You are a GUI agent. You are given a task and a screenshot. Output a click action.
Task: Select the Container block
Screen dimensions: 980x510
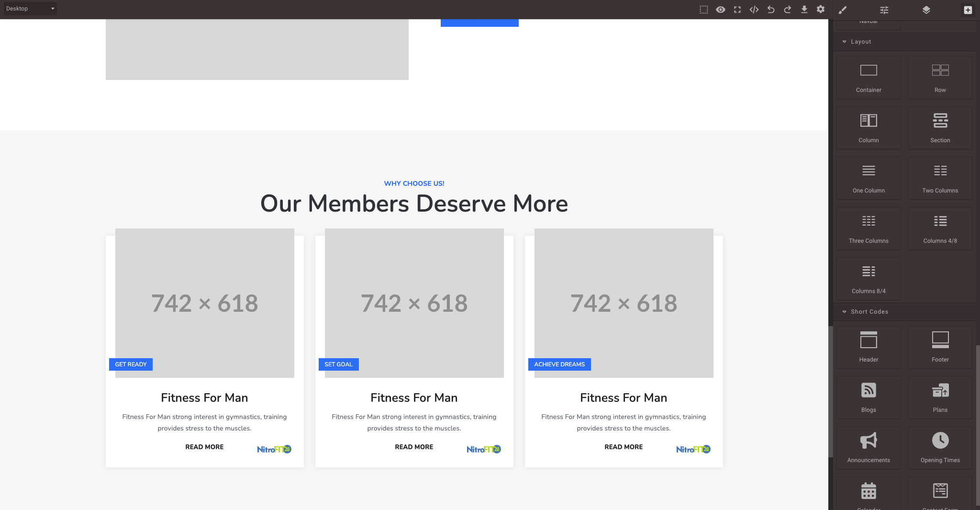coord(869,78)
